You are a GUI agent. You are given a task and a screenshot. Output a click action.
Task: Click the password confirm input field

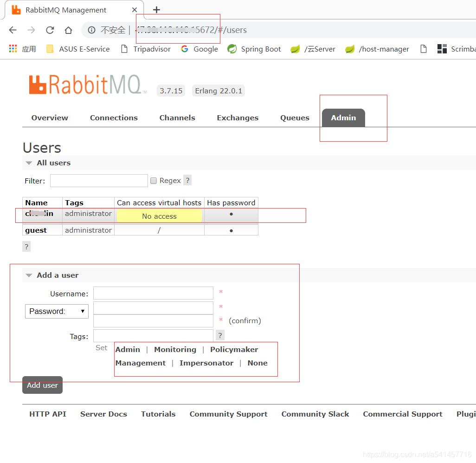[x=153, y=321]
